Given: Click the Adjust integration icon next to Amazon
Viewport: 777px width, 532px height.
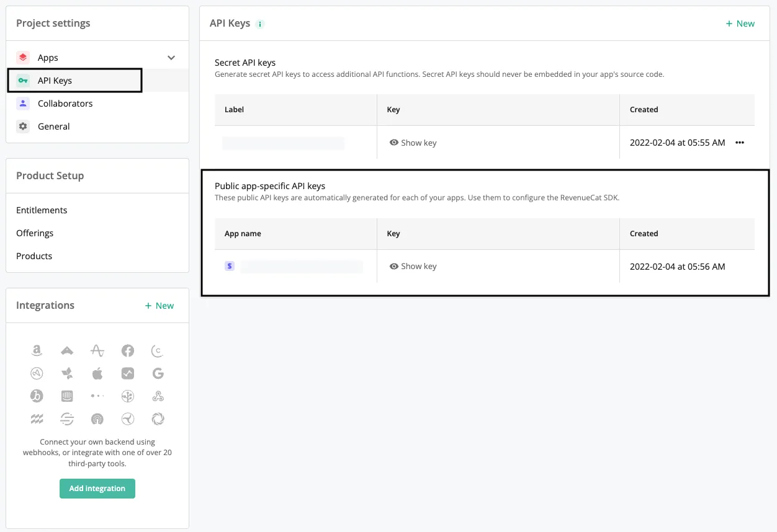Looking at the screenshot, I should coord(67,351).
